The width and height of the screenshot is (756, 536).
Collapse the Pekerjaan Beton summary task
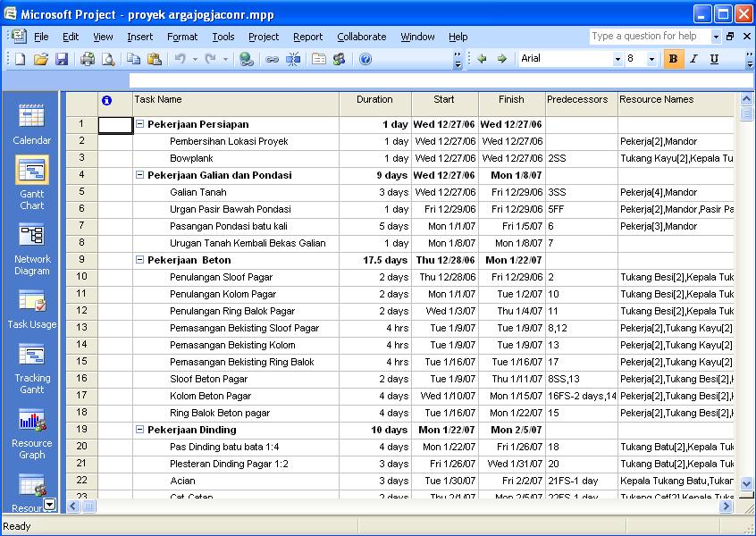point(139,260)
